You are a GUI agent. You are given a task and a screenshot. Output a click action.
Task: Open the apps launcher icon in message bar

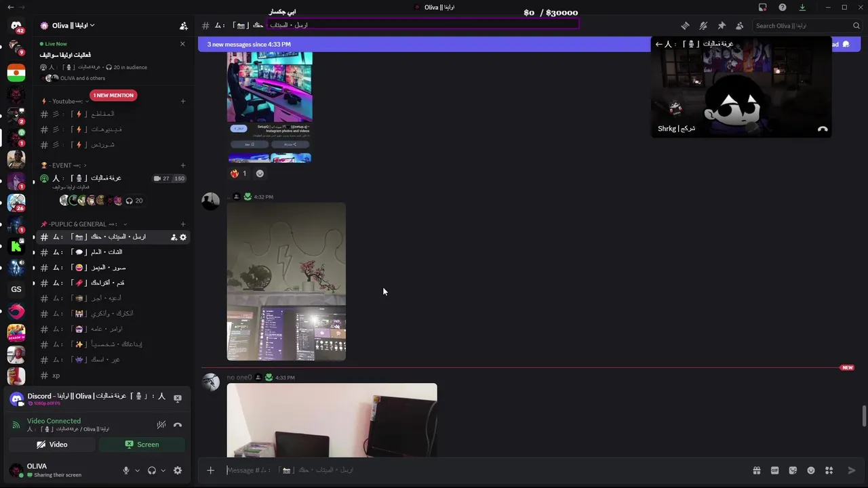829,470
